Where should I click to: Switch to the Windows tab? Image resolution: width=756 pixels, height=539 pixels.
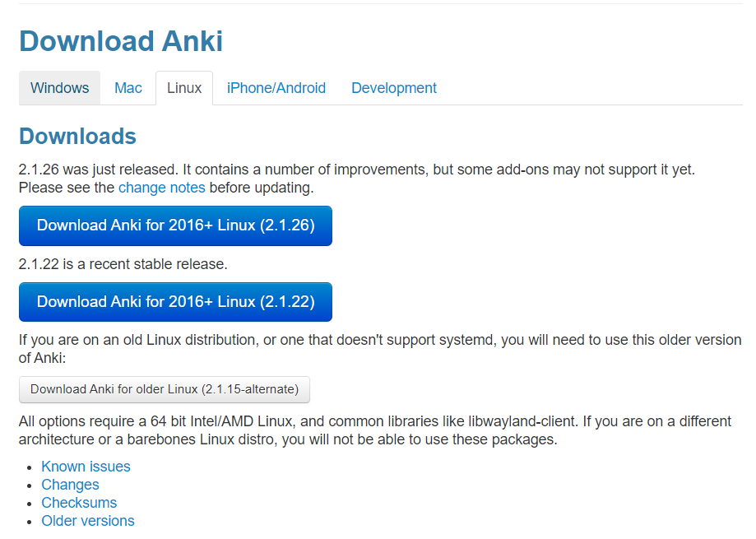pos(59,88)
